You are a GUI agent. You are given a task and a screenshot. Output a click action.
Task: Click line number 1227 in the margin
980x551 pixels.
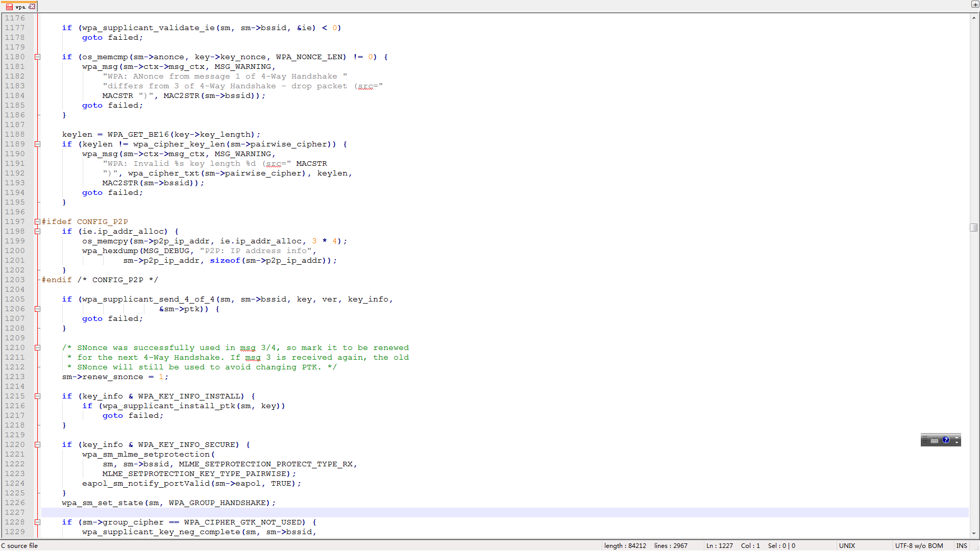tap(15, 513)
